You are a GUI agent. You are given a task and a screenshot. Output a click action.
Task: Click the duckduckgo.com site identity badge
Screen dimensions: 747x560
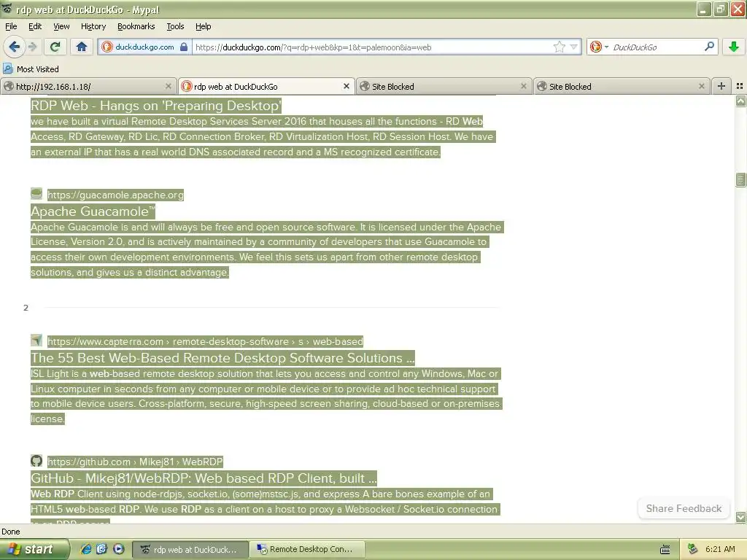[145, 47]
